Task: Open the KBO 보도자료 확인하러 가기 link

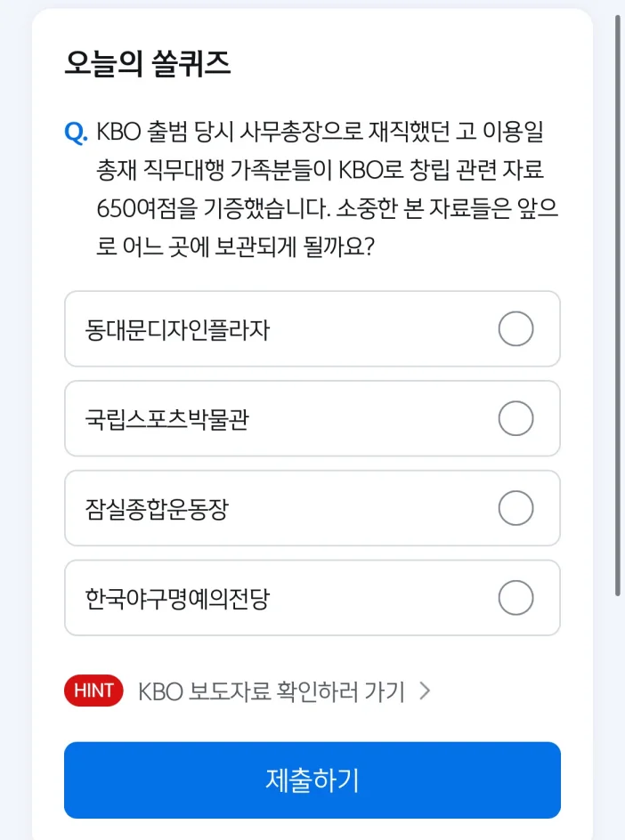Action: pyautogui.click(x=271, y=691)
